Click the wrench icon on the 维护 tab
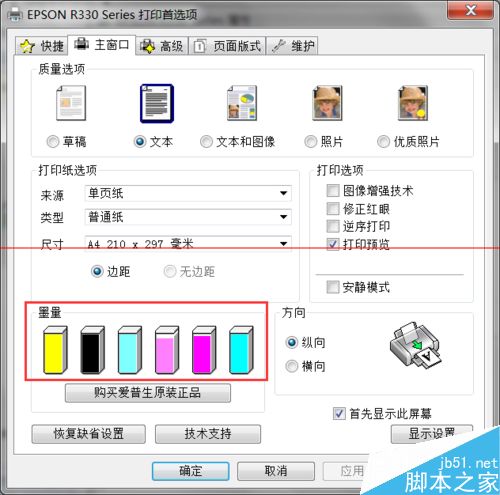This screenshot has height=495, width=500. click(279, 46)
